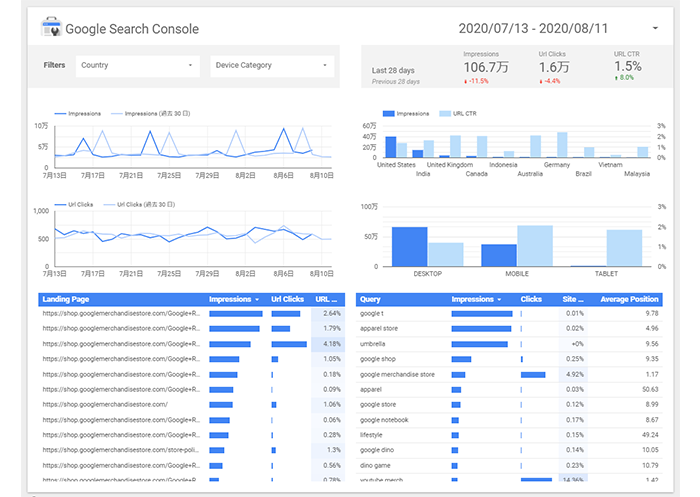This screenshot has height=497, width=700.
Task: Click the 4.92% site CTR cell
Action: pos(573,375)
